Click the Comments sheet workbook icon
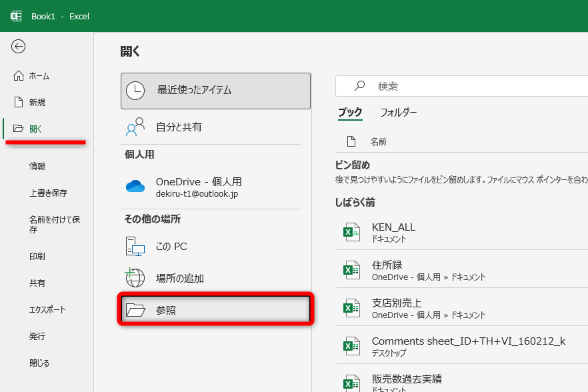 click(351, 346)
